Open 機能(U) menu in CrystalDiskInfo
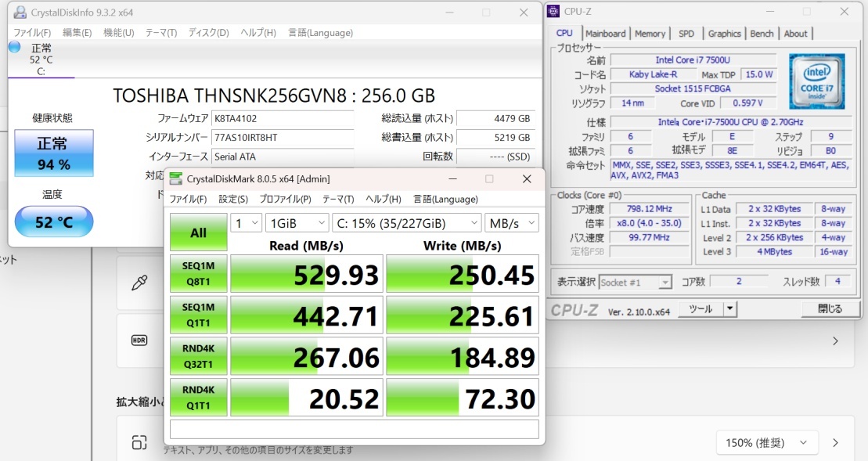 (119, 33)
